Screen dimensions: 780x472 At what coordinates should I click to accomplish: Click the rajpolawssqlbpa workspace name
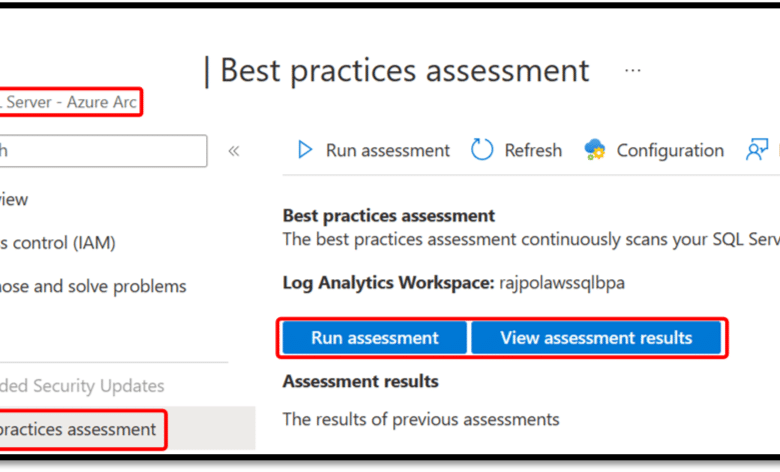point(562,283)
